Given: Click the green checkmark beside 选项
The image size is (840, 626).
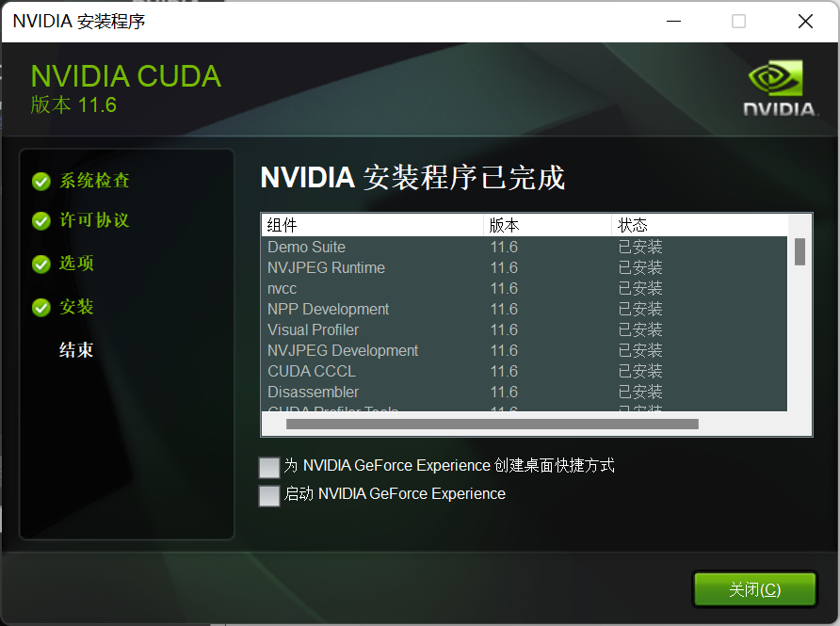Looking at the screenshot, I should 41,264.
